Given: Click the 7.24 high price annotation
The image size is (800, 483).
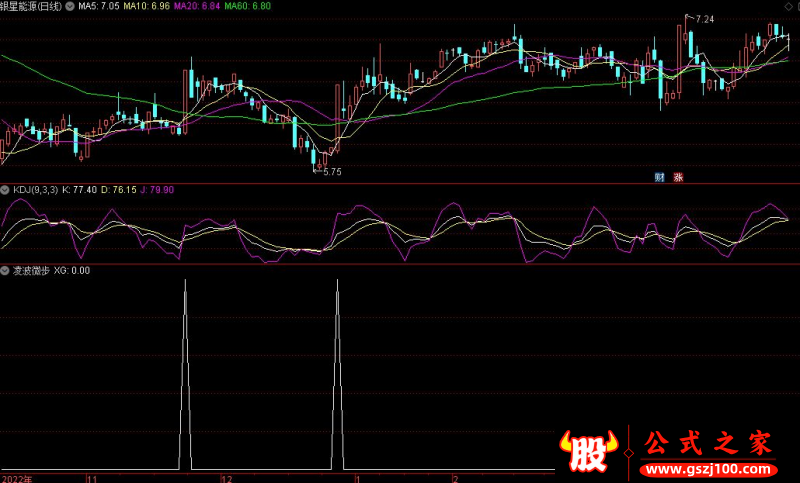Looking at the screenshot, I should 704,19.
